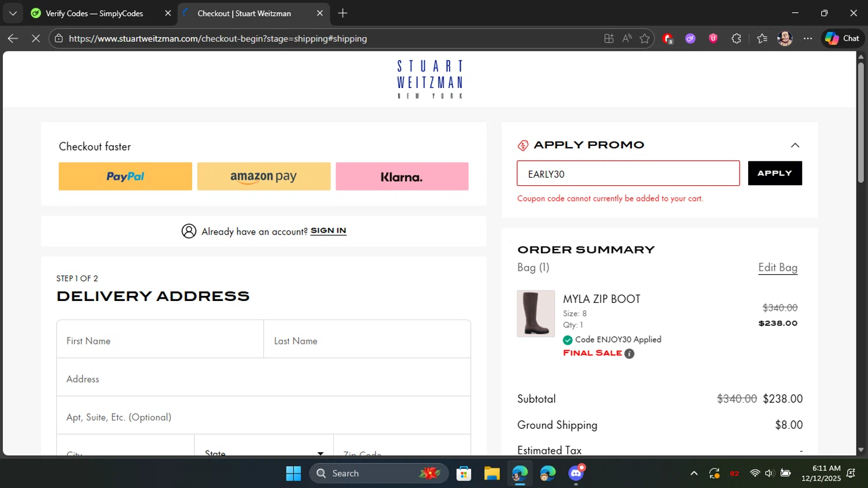
Task: Open Copilot Chat button
Action: point(842,38)
